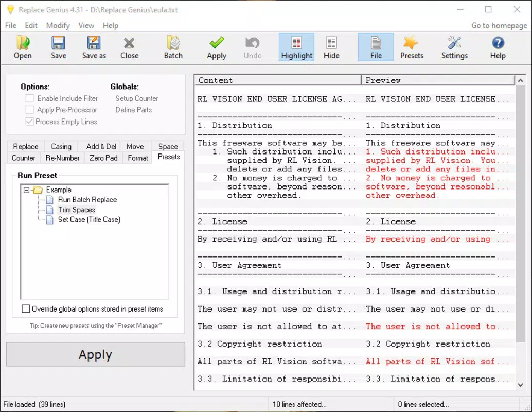Click the scrollbar down arrow
Viewport: 532px width, 412px height.
click(520, 385)
